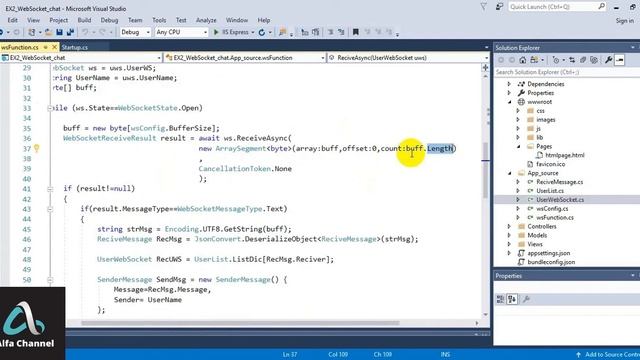
Task: Click the Comment out lines icon
Action: tap(330, 32)
